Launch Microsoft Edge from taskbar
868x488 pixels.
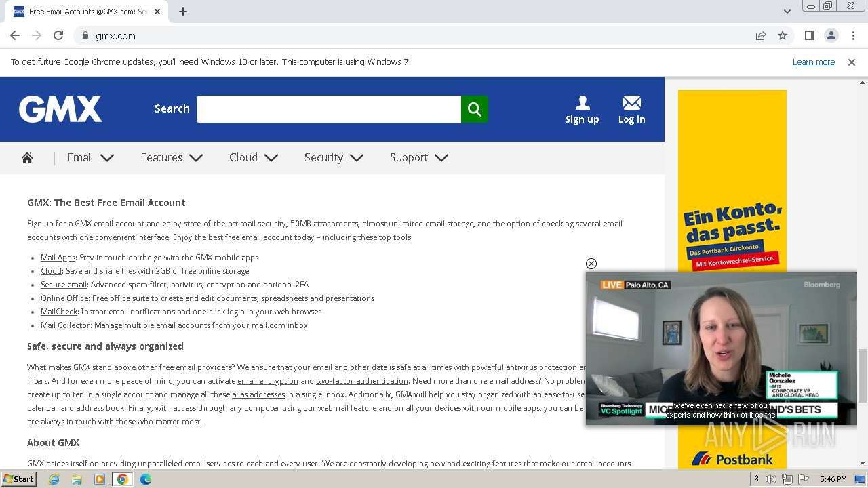[x=146, y=479]
